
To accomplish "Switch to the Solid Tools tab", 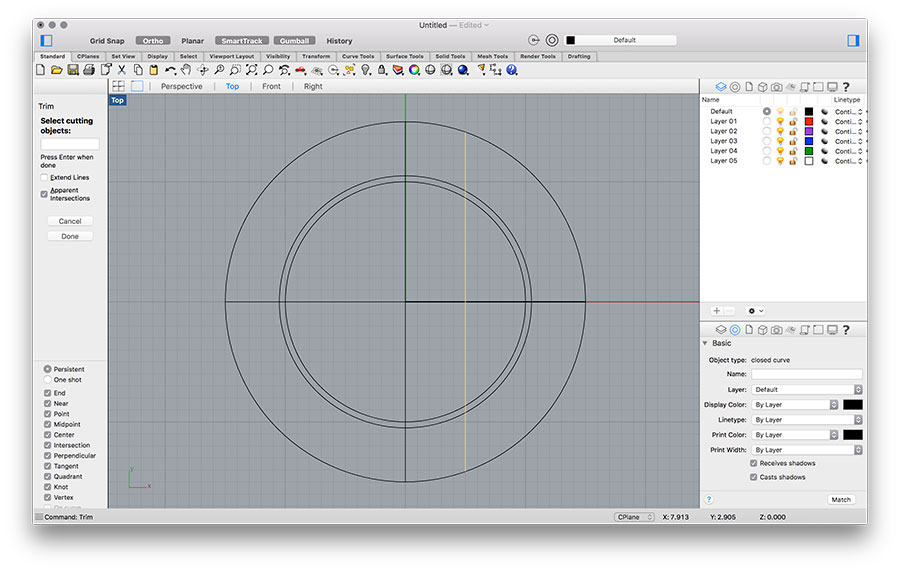I will [x=450, y=56].
